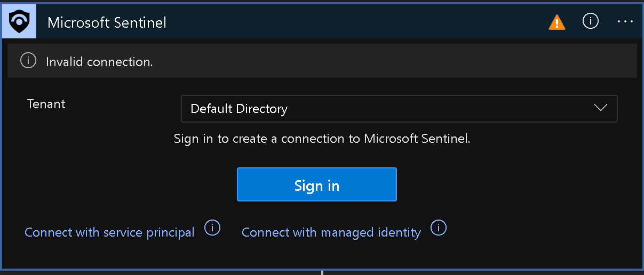
Task: Click the Sign in to create a connection text
Action: [x=322, y=139]
